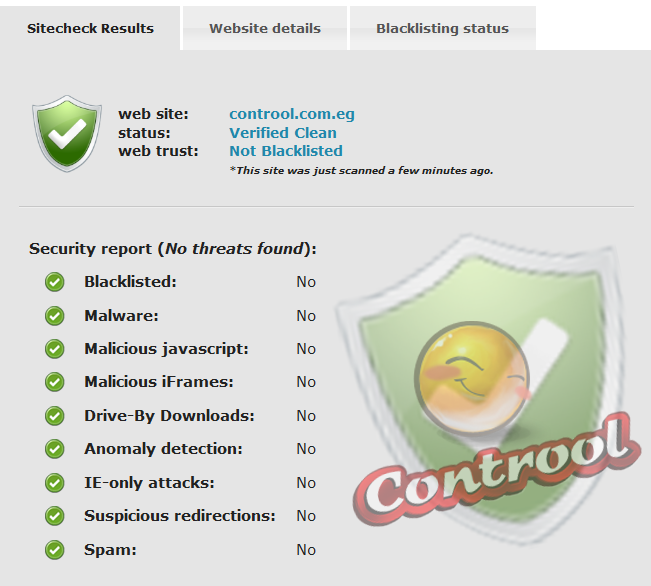Click the green check beside Malware

pos(55,316)
